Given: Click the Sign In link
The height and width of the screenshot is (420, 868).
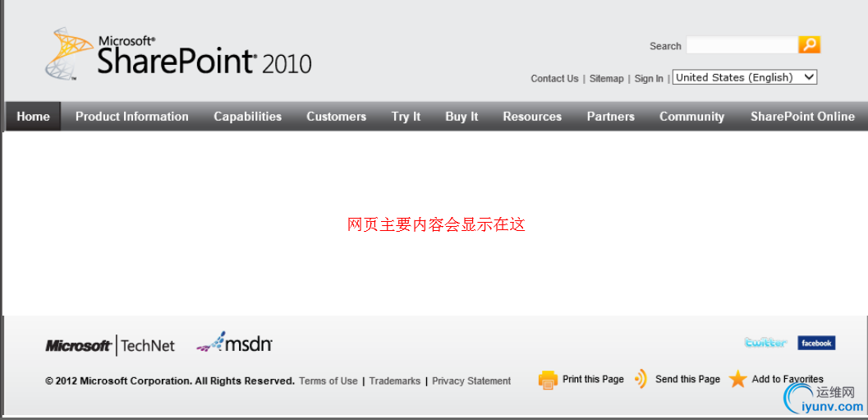Looking at the screenshot, I should tap(649, 79).
